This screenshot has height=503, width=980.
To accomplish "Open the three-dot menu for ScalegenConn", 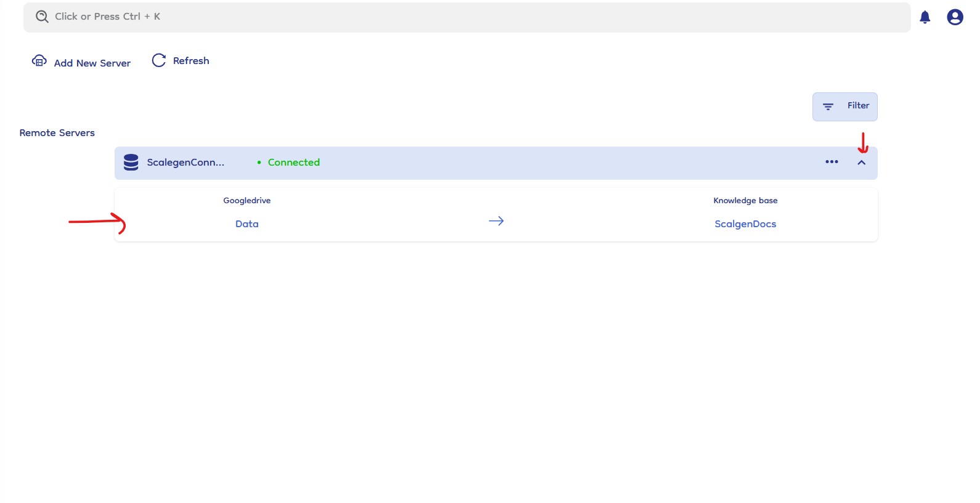I will tap(832, 162).
